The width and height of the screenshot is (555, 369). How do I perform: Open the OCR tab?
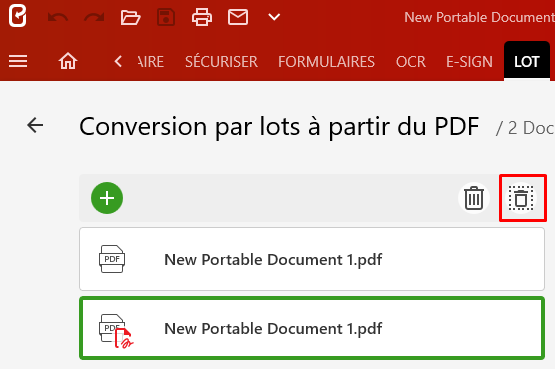click(411, 62)
